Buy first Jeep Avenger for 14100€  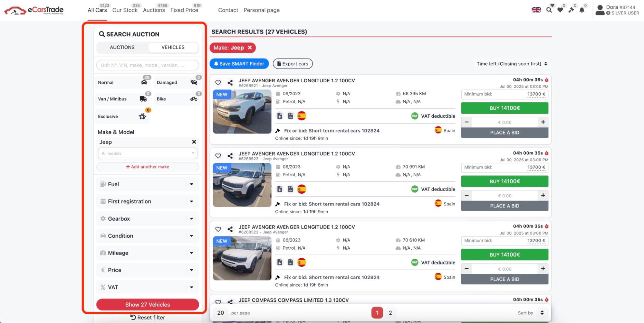point(505,108)
